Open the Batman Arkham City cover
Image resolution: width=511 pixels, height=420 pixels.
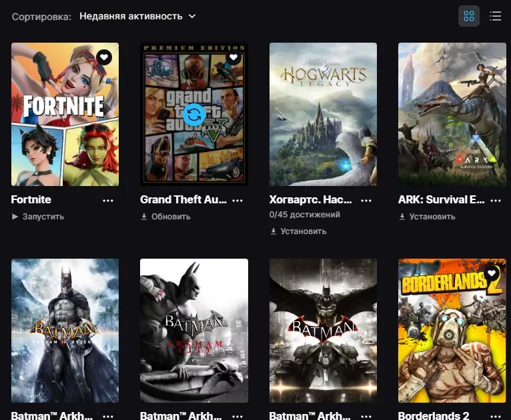click(x=194, y=331)
